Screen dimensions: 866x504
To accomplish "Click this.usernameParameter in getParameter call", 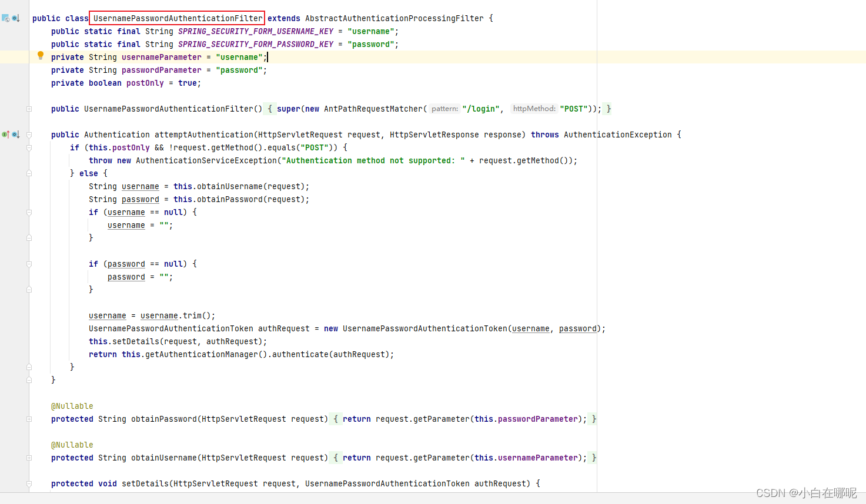I will [x=526, y=458].
